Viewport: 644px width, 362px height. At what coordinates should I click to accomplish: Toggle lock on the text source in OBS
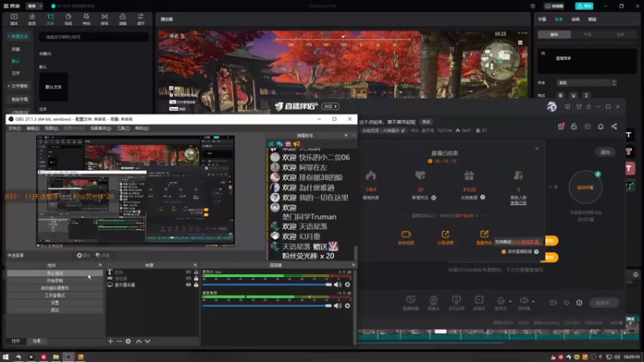[196, 272]
